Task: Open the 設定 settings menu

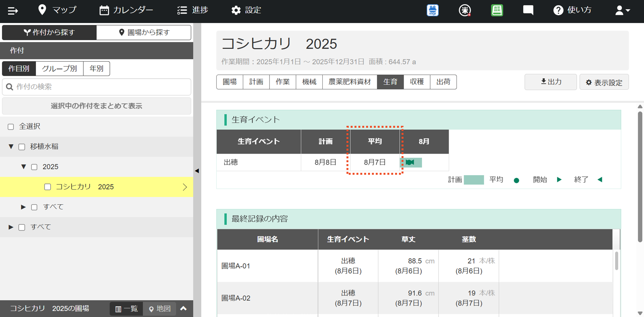Action: [246, 10]
